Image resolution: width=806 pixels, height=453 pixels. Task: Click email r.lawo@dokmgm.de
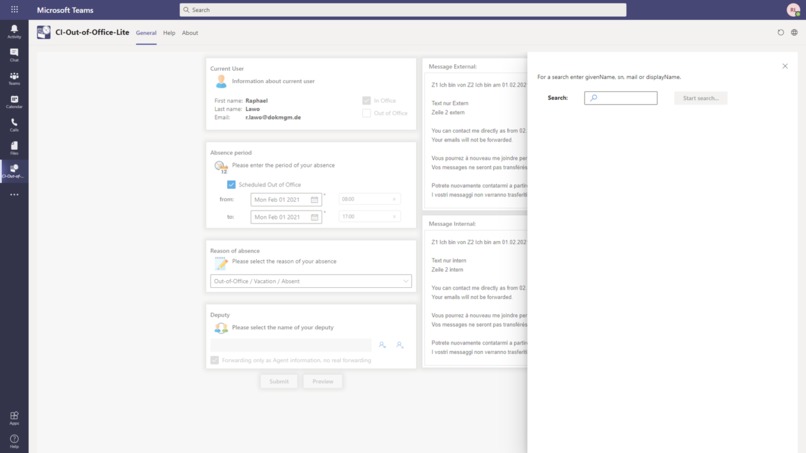(273, 117)
